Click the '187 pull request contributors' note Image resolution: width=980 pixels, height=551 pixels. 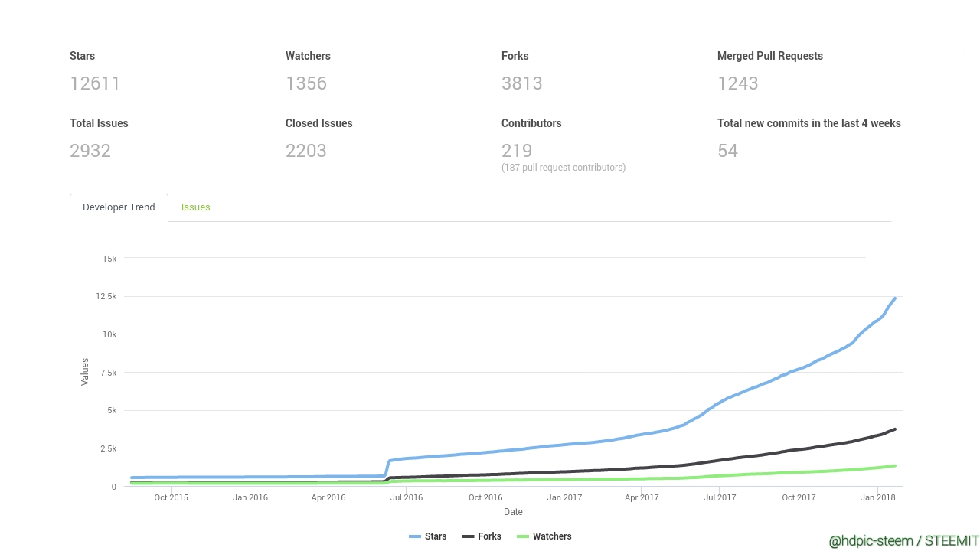tap(563, 168)
